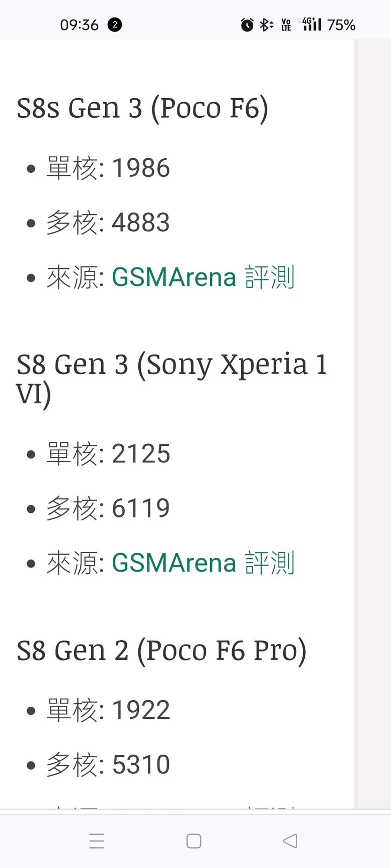Tap the Bluetooth status icon
This screenshot has height=868, width=391.
pos(266,25)
